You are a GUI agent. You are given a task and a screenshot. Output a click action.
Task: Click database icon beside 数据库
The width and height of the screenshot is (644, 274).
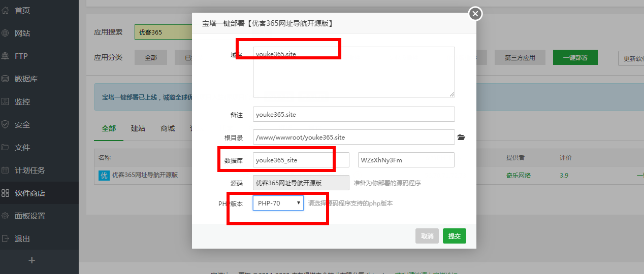pos(6,79)
